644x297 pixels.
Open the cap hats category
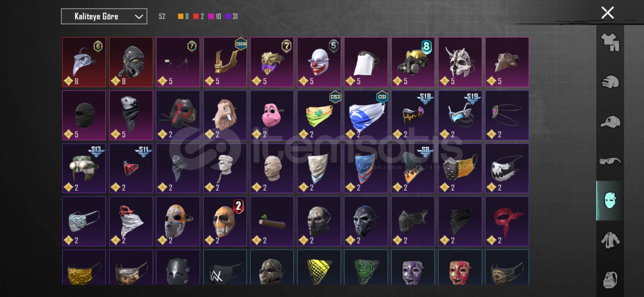(610, 122)
